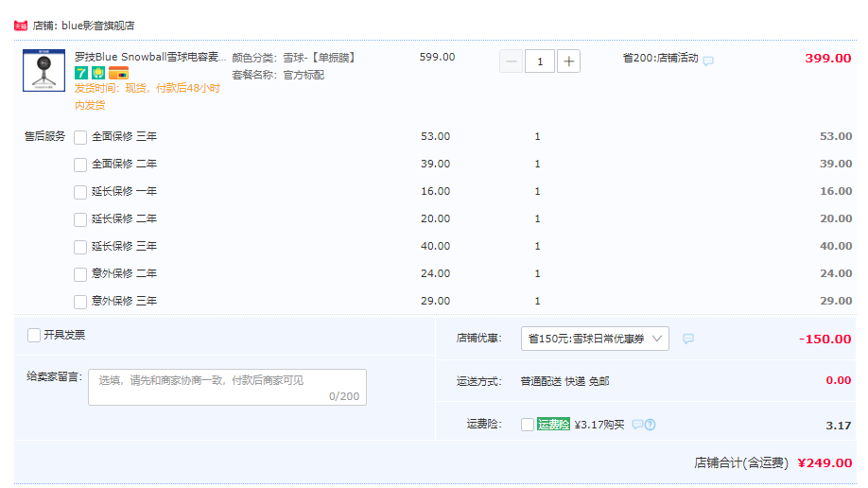
Task: Click the 599.00 original unit price
Action: pyautogui.click(x=438, y=57)
